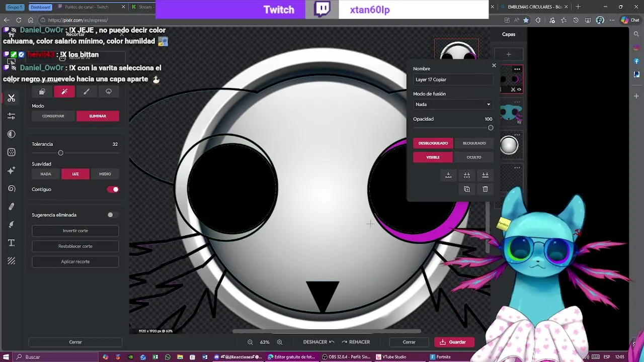Click Invertir corte button
644x362 pixels.
tap(75, 231)
